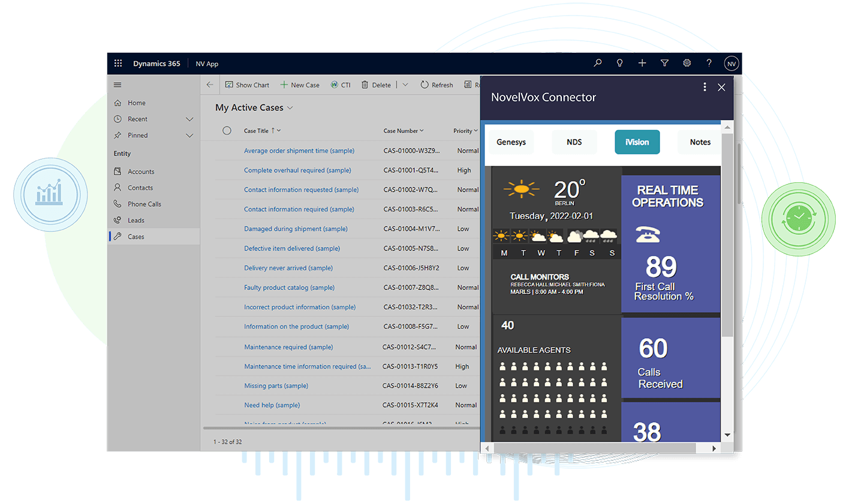Click the NovelVox panel scroll-left arrow

point(487,448)
